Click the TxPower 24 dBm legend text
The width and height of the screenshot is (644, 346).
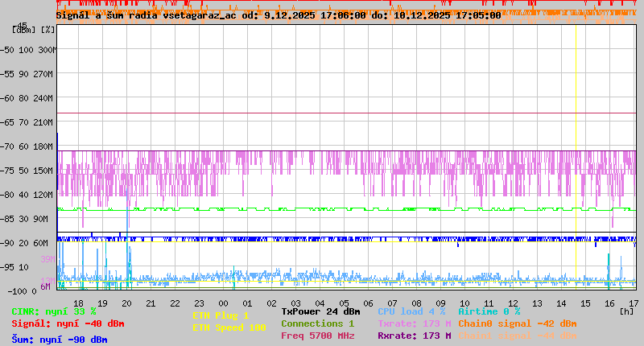click(320, 311)
